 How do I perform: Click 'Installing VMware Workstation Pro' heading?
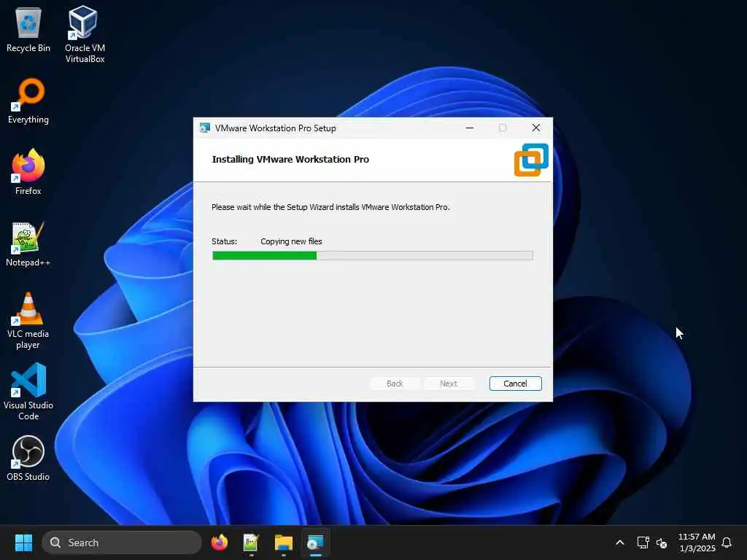(290, 159)
